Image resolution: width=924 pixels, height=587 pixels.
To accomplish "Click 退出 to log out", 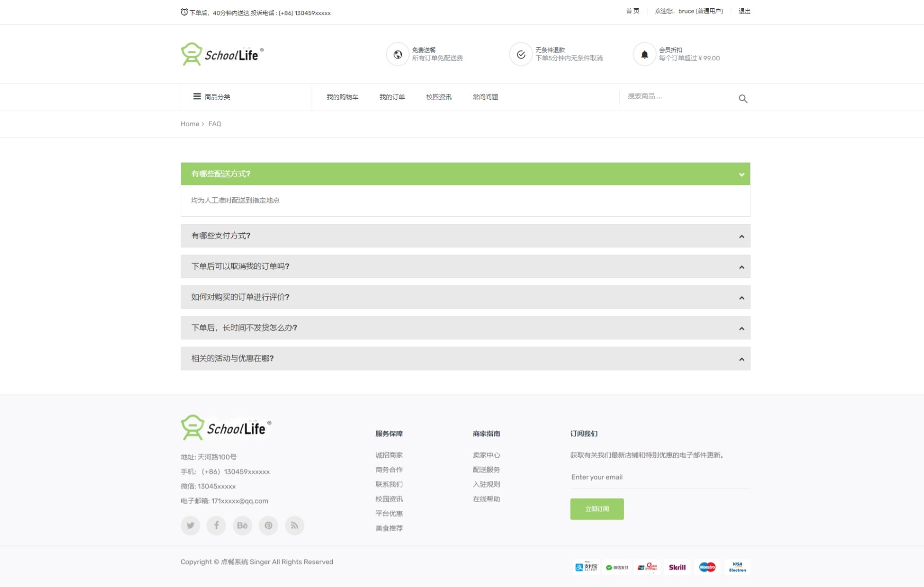I will tap(744, 11).
